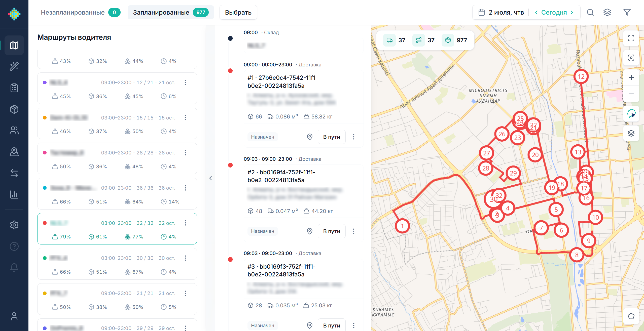The image size is (644, 331).
Task: Open the magic wand planning icon
Action: click(x=14, y=66)
